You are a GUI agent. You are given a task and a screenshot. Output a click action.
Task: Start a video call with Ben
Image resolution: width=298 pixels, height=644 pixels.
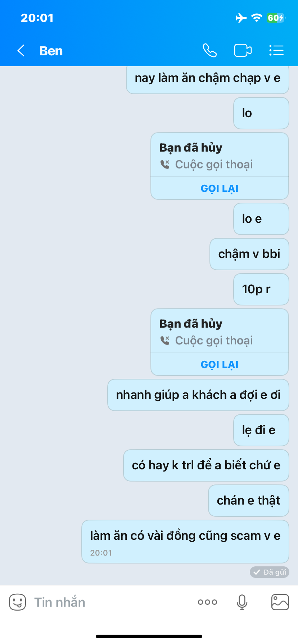(x=243, y=50)
